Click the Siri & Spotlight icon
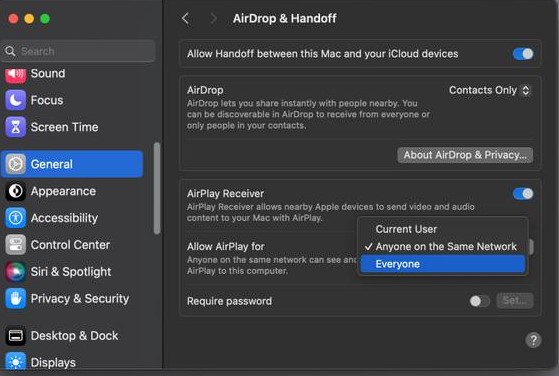Screen dimensions: 559x376 [15, 272]
